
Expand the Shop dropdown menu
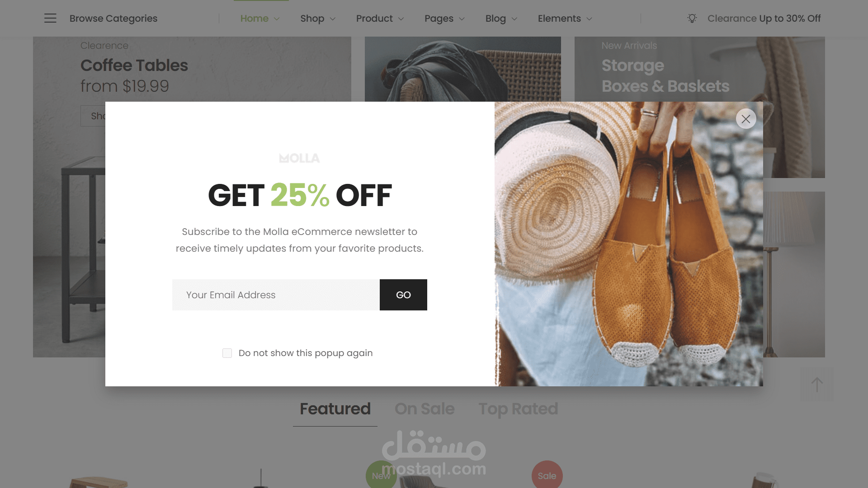coord(318,19)
